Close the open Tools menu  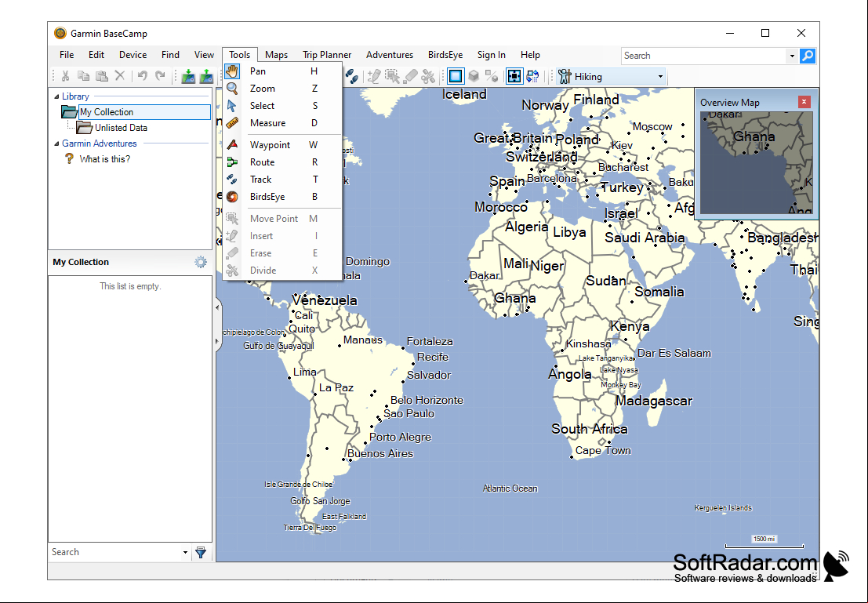pyautogui.click(x=240, y=55)
